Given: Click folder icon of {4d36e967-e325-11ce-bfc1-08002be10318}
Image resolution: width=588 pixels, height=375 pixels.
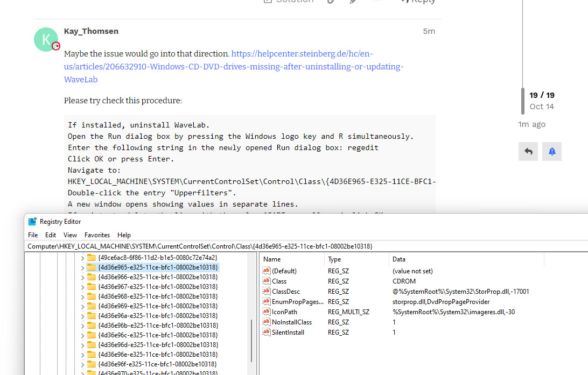Looking at the screenshot, I should 92,287.
